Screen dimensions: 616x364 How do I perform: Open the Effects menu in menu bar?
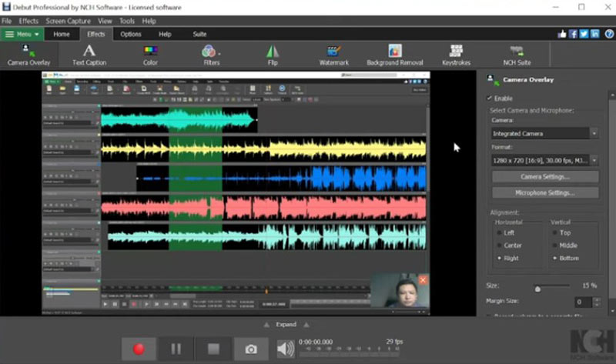(28, 21)
